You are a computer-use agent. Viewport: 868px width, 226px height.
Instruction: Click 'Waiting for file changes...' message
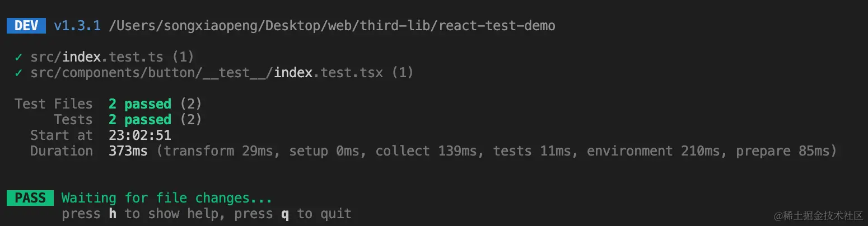(x=167, y=198)
